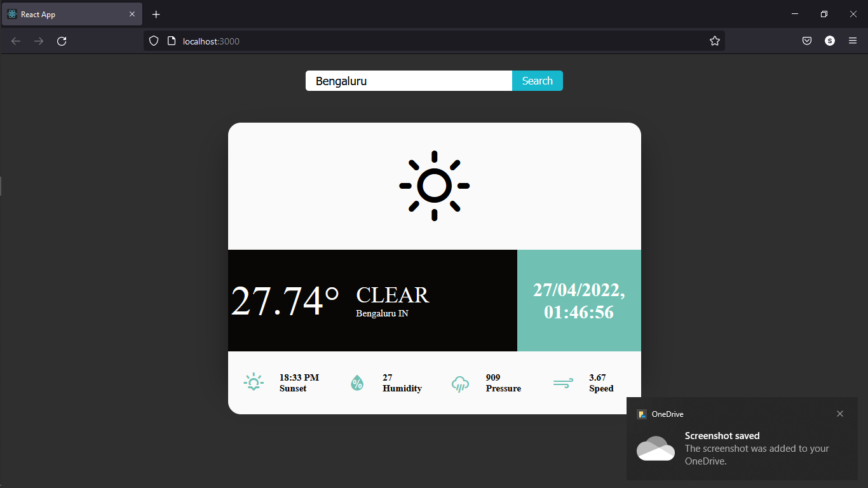
Task: Click the Search button
Action: coord(537,81)
